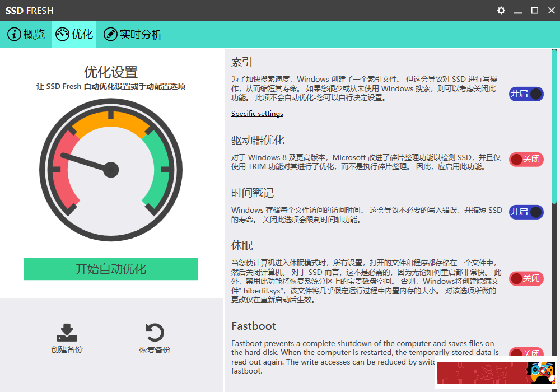This screenshot has height=392, width=560.
Task: Close the SSD Fresh window
Action: 552,10
